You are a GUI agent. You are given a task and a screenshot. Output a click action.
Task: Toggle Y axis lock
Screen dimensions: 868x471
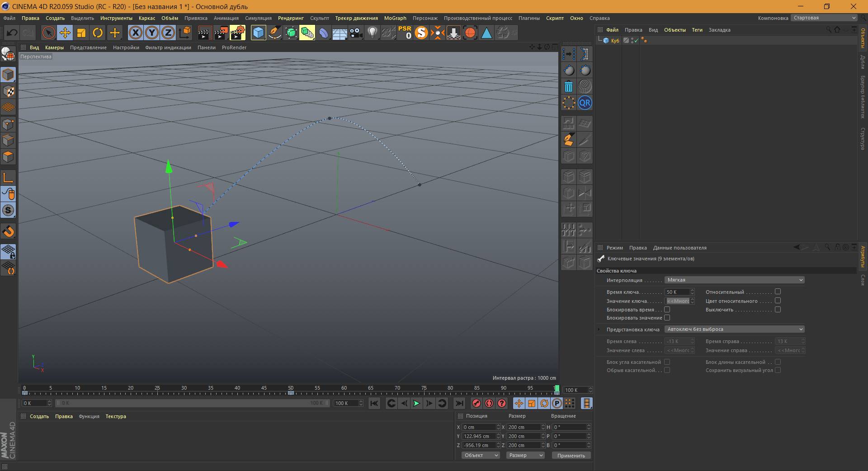coord(152,33)
